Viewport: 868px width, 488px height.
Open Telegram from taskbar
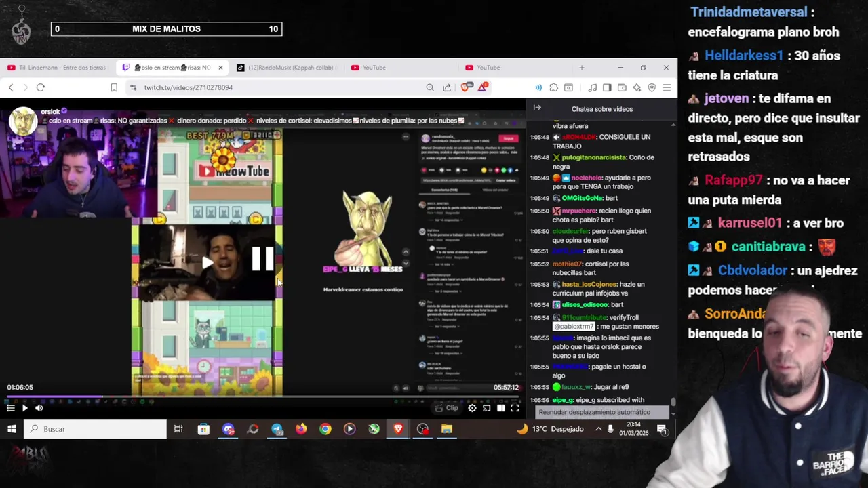tap(277, 429)
